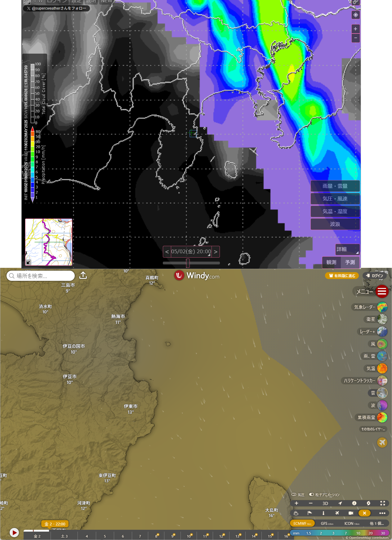Open the 05/02(金) 20:00 time dropdown
Viewport: 392px width, 540px height.
pyautogui.click(x=191, y=252)
